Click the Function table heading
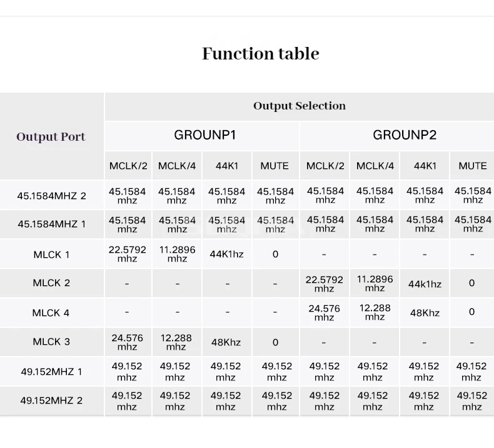Screen dimensions: 494x448 click(x=260, y=54)
